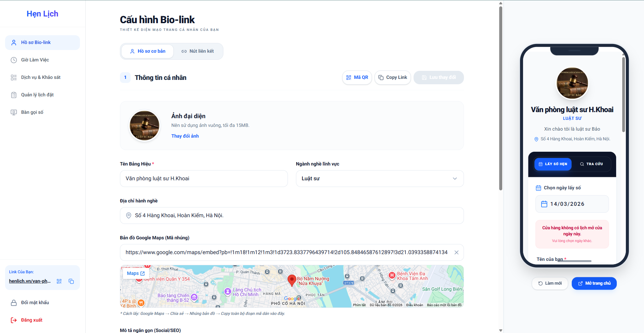The image size is (644, 333).
Task: Select TRA CỨU tab in phone preview
Action: tap(591, 164)
